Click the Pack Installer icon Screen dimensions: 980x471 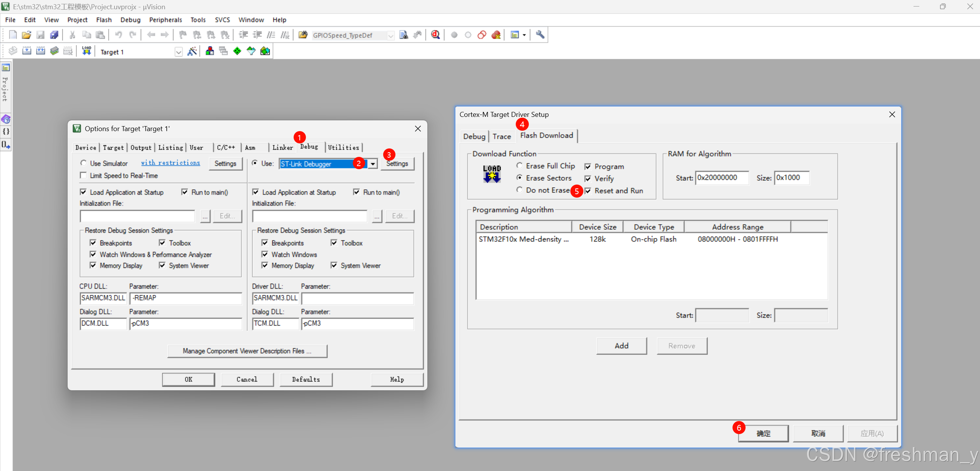point(265,51)
